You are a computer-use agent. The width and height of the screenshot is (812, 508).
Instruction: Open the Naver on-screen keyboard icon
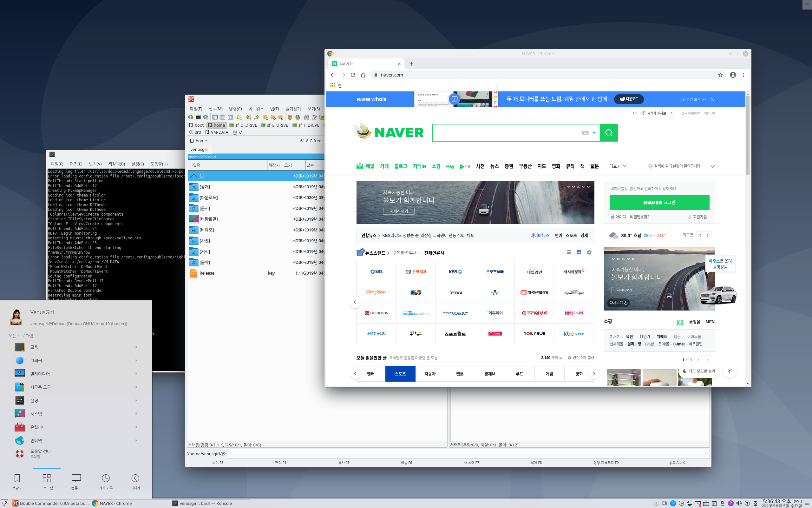[x=585, y=133]
